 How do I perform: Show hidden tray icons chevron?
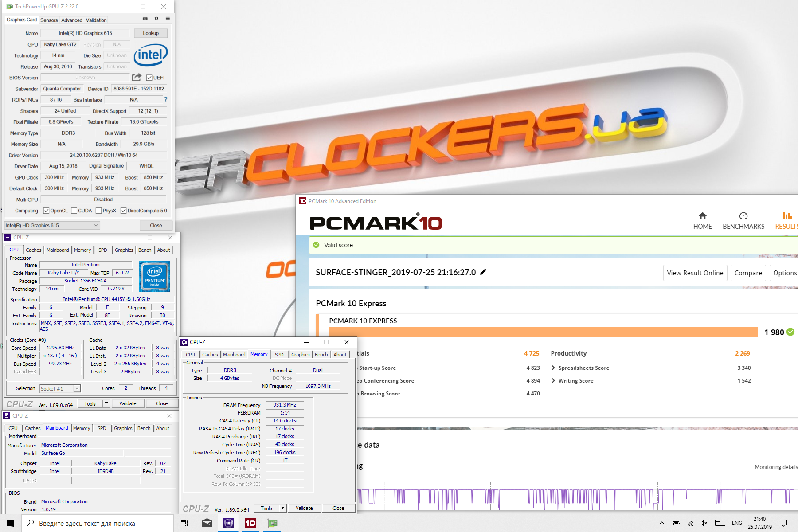click(662, 523)
